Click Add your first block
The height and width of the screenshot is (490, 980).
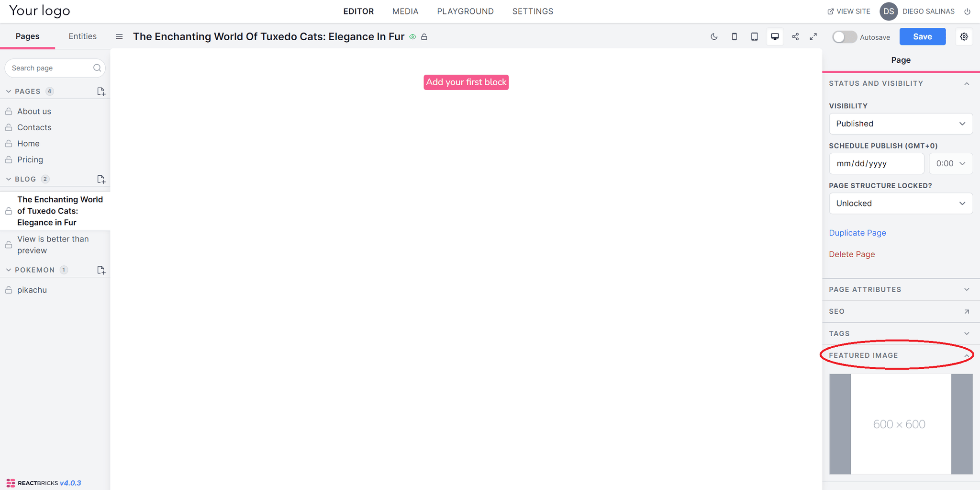coord(466,82)
